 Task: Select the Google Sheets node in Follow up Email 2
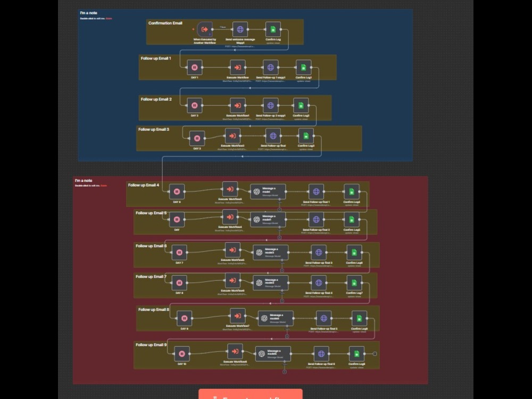[x=301, y=105]
